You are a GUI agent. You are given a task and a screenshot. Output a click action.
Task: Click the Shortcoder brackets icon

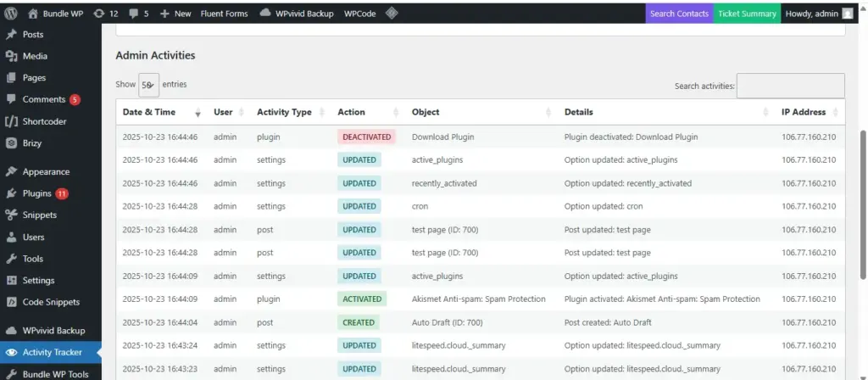(x=11, y=121)
